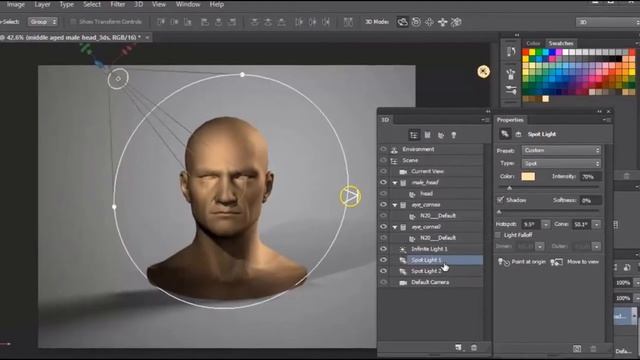Collapse the male_head tree item
This screenshot has height=360, width=640.
[395, 183]
